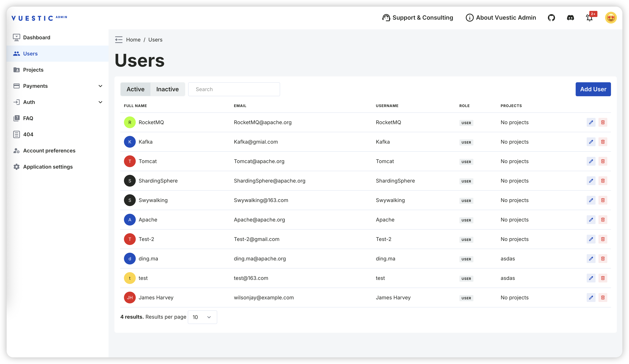
Task: Switch to the Inactive users toggle
Action: point(167,89)
